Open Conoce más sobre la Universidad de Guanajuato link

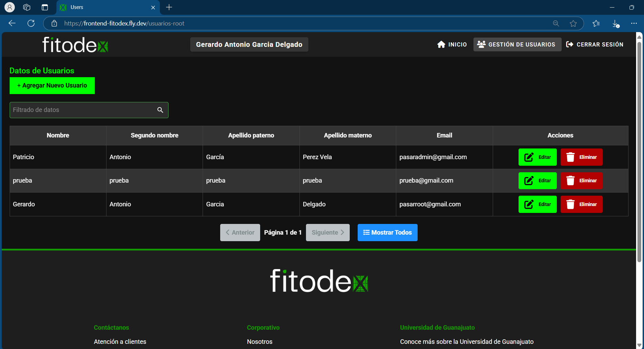(x=467, y=342)
